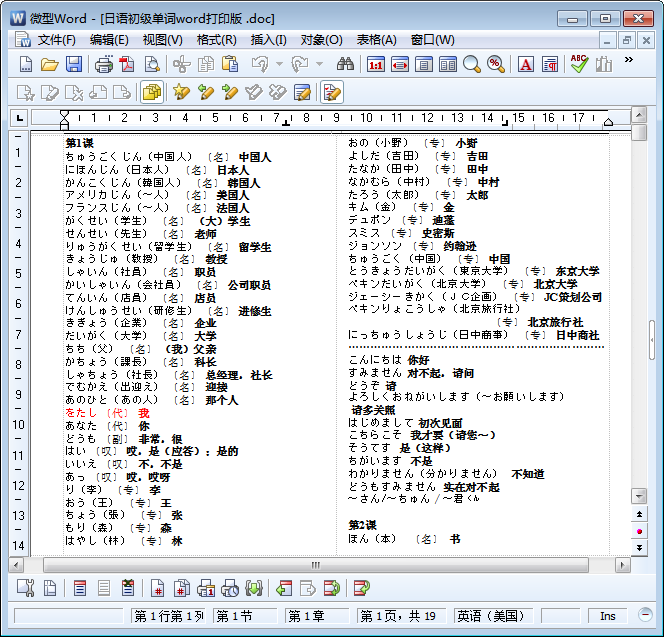Open the Redo history dropdown arrow
Screen dimensions: 664x637
click(320, 64)
